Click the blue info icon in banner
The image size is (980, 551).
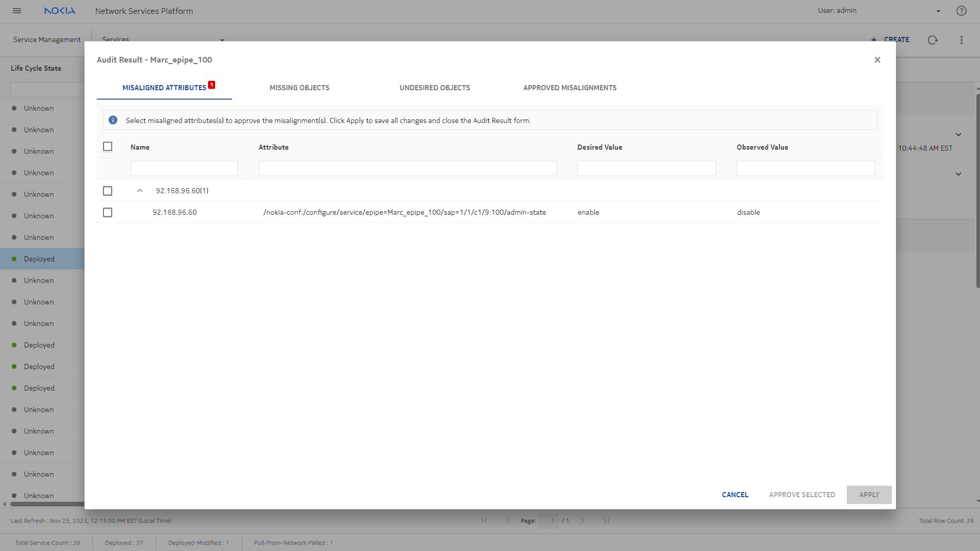coord(113,120)
